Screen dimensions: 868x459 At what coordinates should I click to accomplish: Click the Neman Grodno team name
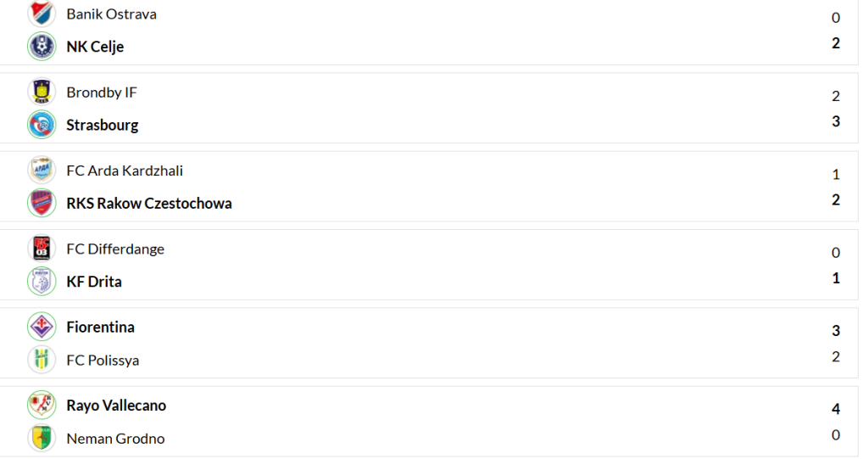pyautogui.click(x=115, y=439)
